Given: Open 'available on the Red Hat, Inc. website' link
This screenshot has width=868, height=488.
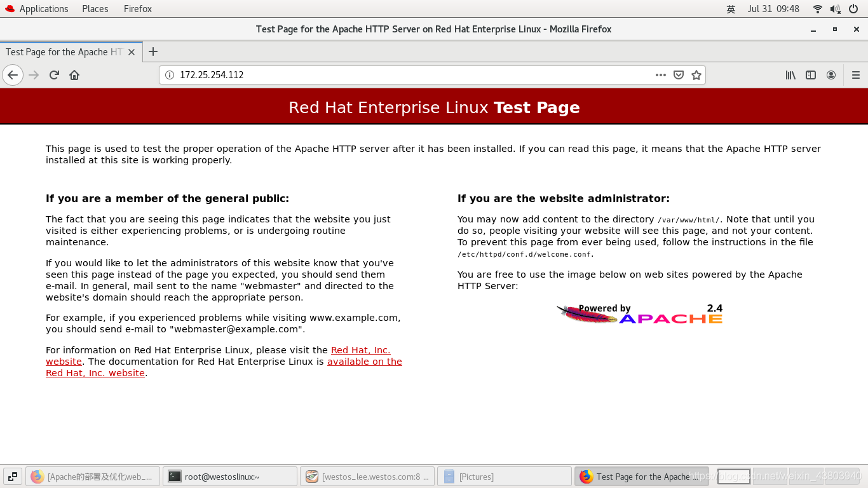Looking at the screenshot, I should pyautogui.click(x=365, y=362).
